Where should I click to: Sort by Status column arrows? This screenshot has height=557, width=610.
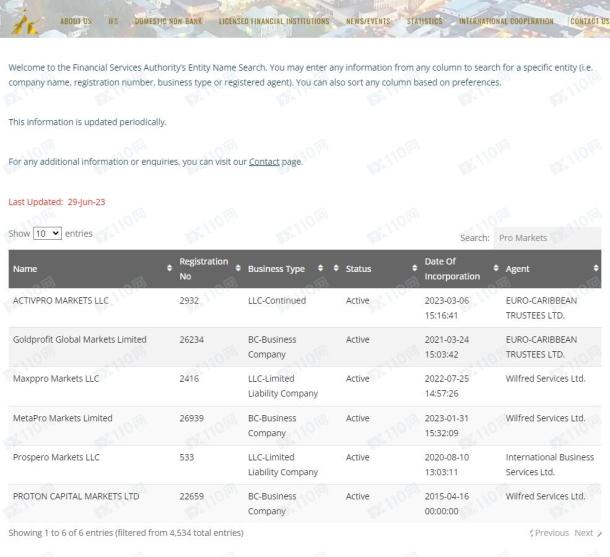click(x=415, y=268)
